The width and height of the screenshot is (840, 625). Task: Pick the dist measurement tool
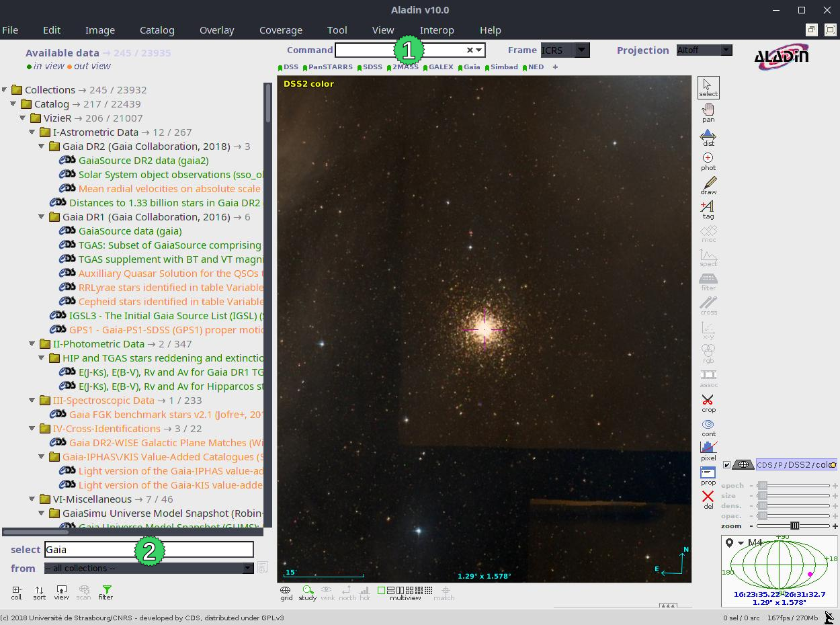point(708,138)
